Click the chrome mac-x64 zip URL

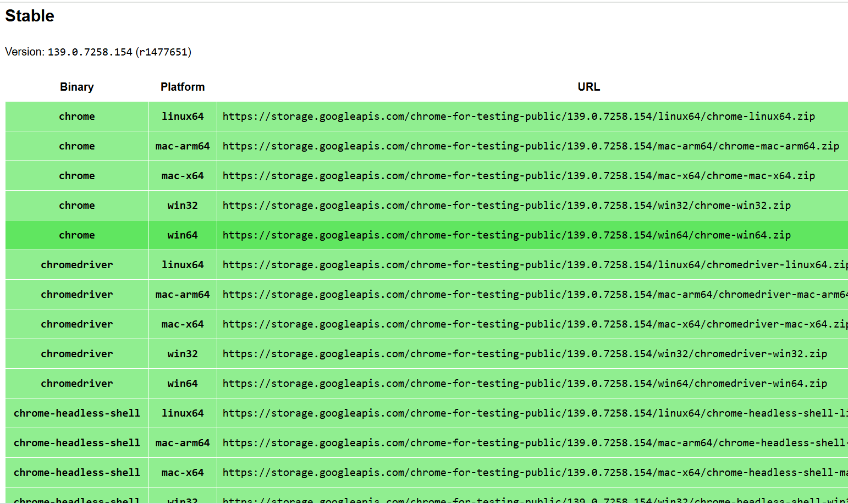(x=519, y=176)
